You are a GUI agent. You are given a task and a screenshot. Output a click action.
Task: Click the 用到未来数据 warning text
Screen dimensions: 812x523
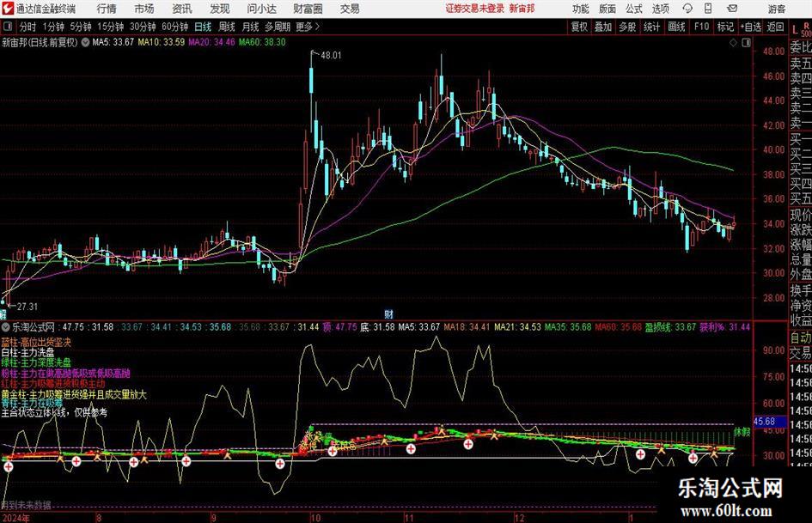point(26,505)
